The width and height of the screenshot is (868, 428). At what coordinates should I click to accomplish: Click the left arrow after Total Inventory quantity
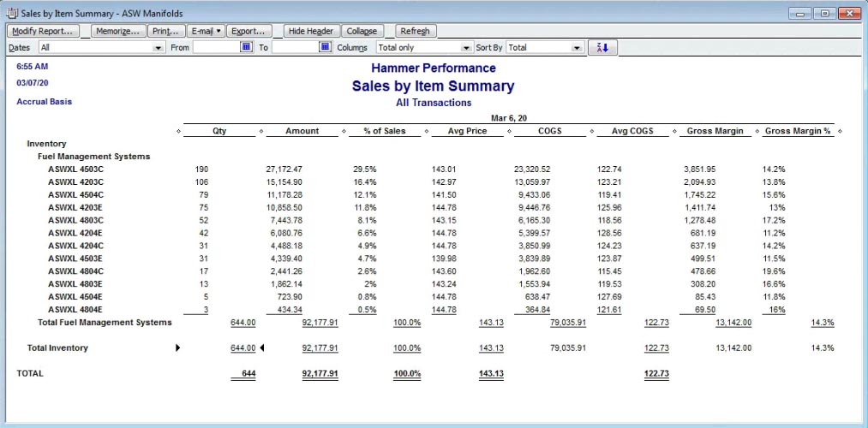262,348
